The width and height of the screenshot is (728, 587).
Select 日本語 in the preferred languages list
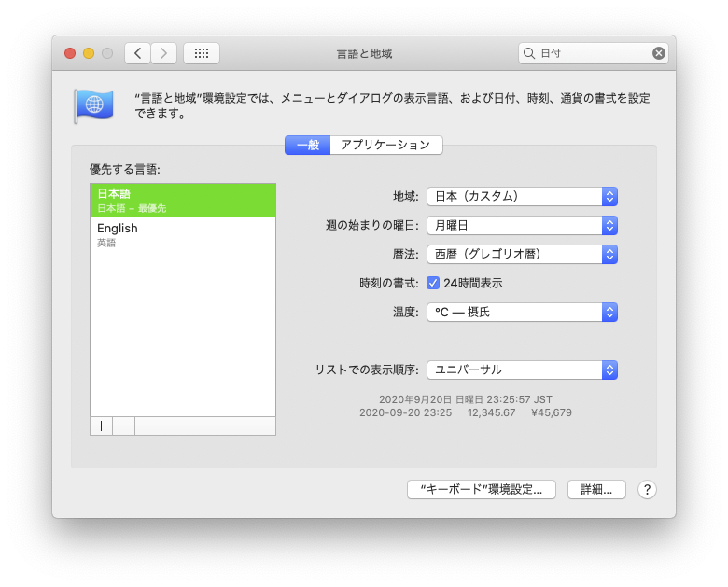[x=183, y=200]
